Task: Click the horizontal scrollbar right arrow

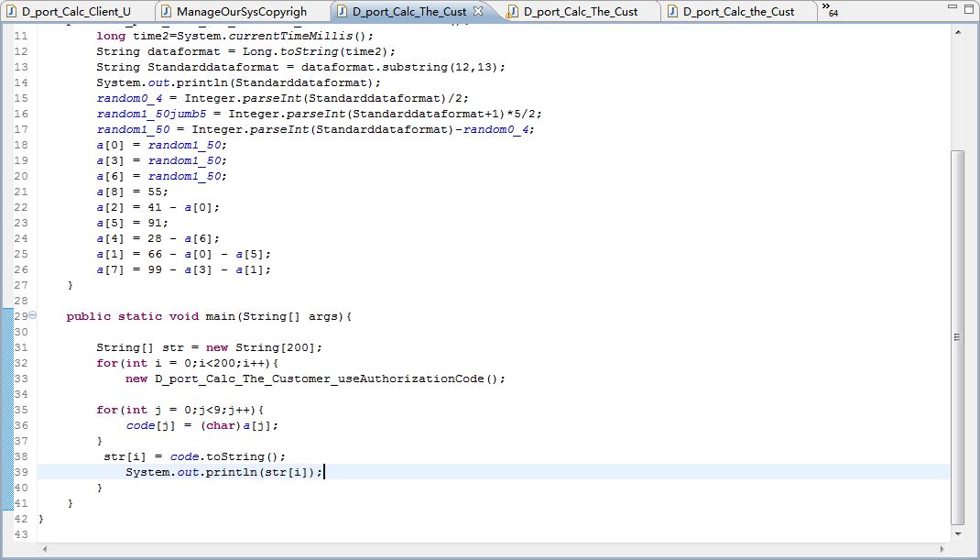Action: pyautogui.click(x=942, y=549)
